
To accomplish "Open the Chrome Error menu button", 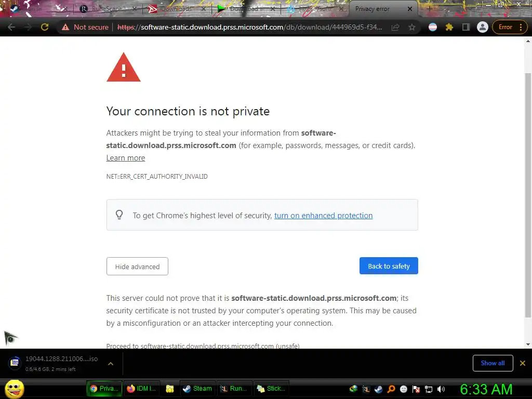I will point(510,27).
